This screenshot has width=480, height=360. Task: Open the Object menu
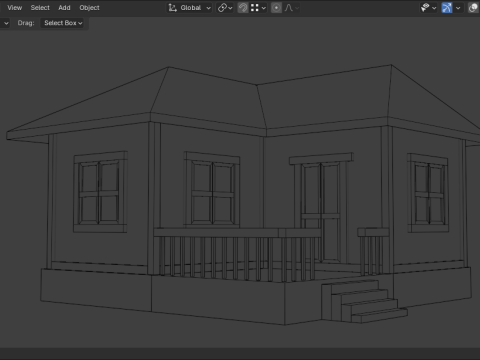[x=89, y=8]
